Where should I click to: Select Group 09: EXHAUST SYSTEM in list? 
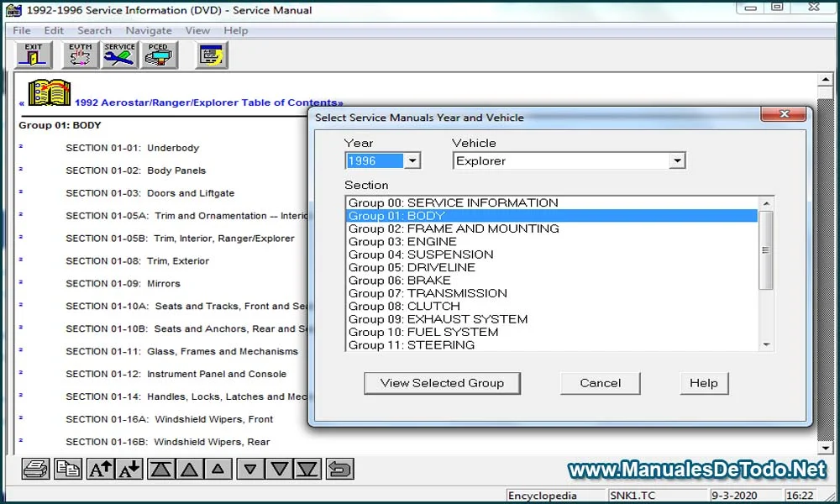(552, 319)
